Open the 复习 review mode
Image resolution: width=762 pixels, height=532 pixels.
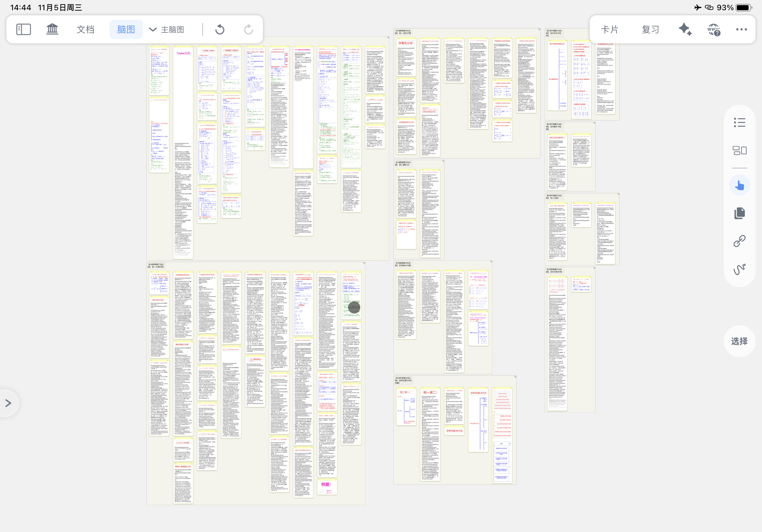point(651,30)
